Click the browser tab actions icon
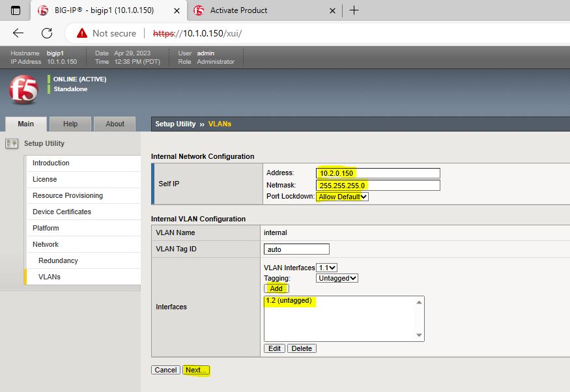The width and height of the screenshot is (570, 392). [16, 10]
